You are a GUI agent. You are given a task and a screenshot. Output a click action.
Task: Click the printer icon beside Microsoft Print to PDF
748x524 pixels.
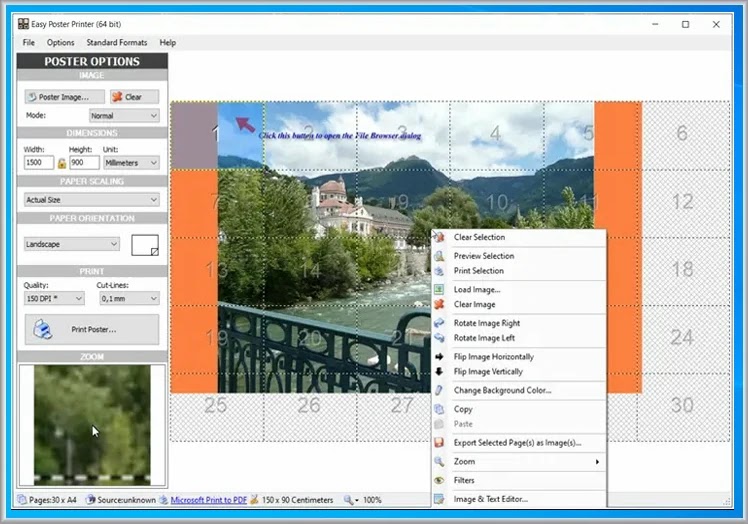click(x=164, y=500)
